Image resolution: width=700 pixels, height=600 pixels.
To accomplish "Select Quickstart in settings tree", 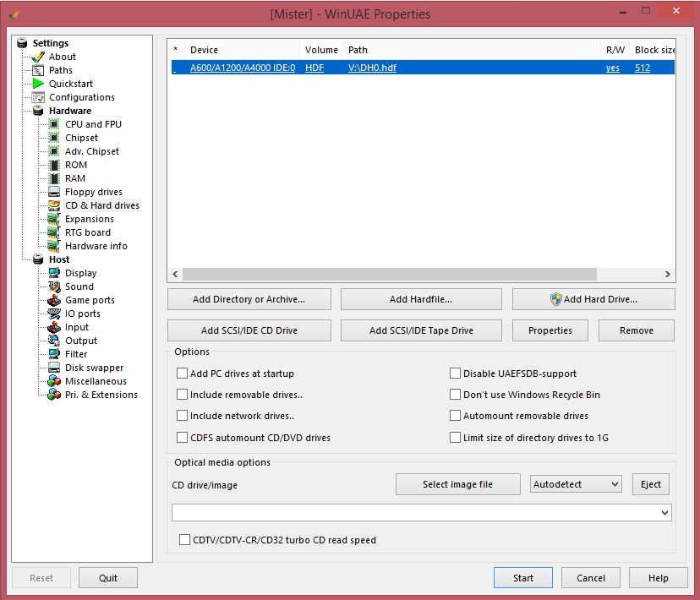I will pos(71,84).
